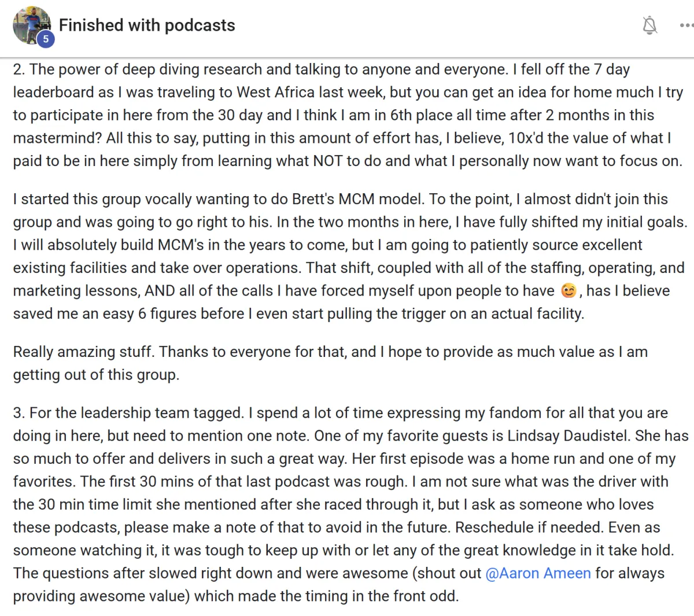
Task: Click the paragraph starting "3. For the leadership team"
Action: [x=350, y=504]
